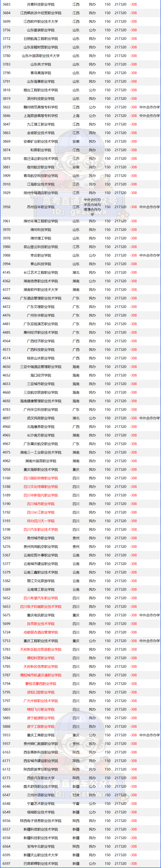Click 苏州百年职业学院 name
Screen dimensions: 161x868
pos(41,207)
